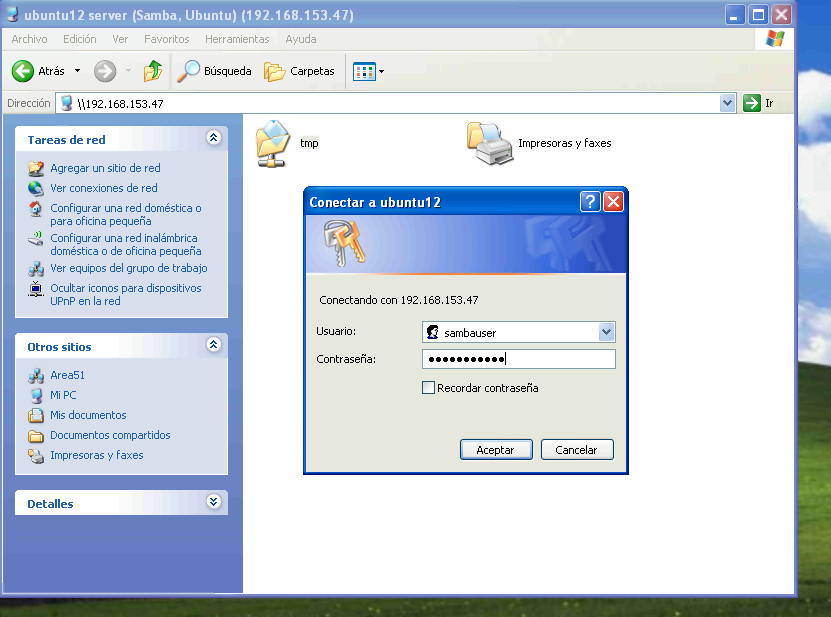Open the tmp shared folder icon

point(272,141)
